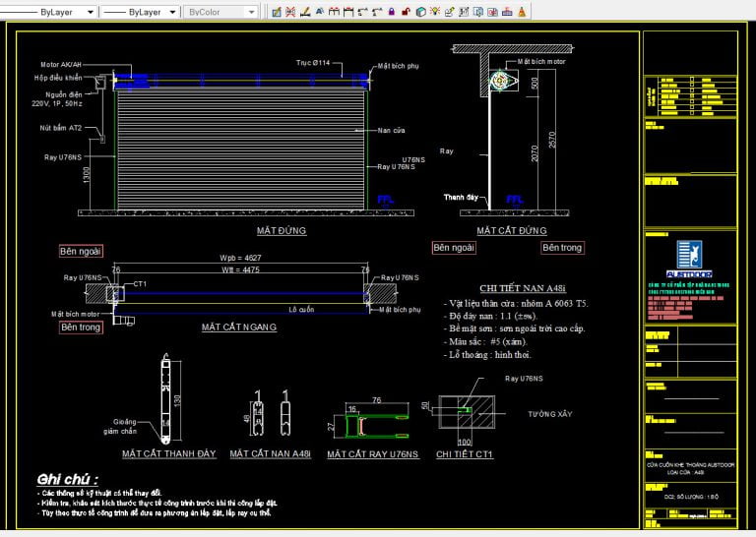
Task: Click the yellow light bulb icon
Action: point(435,12)
